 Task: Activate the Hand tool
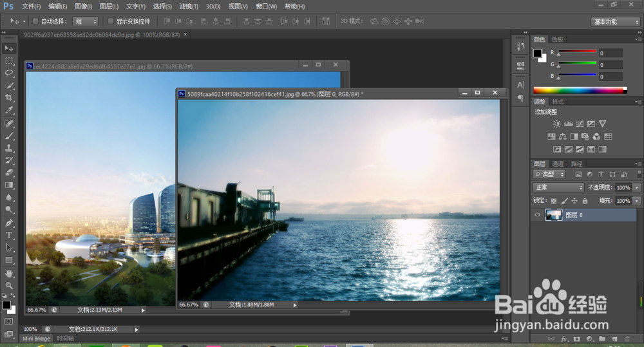point(9,273)
